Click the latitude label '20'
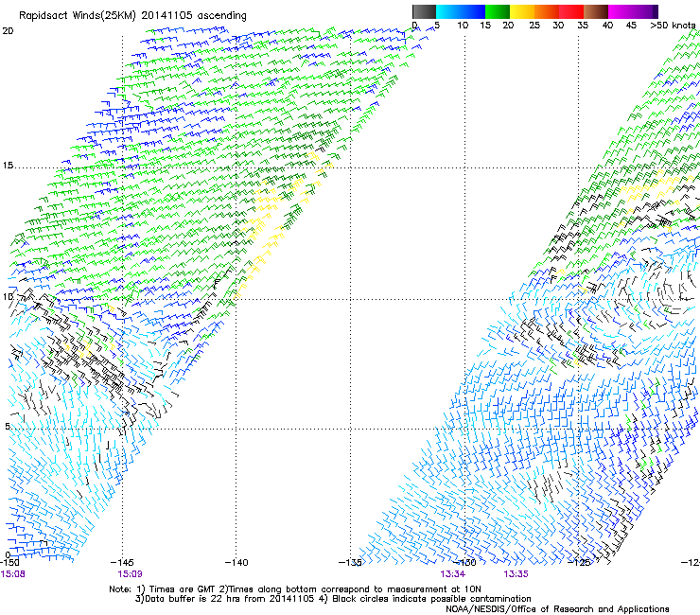The image size is (700, 615). [x=8, y=31]
